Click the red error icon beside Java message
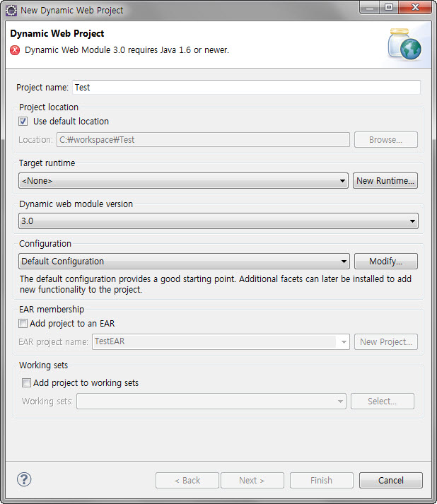 [x=15, y=50]
